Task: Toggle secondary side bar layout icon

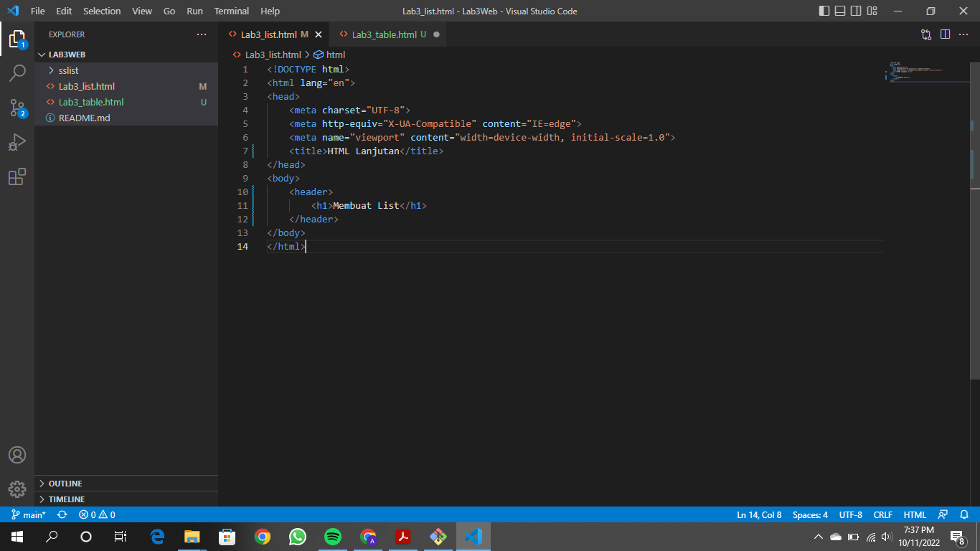Action: tap(856, 11)
